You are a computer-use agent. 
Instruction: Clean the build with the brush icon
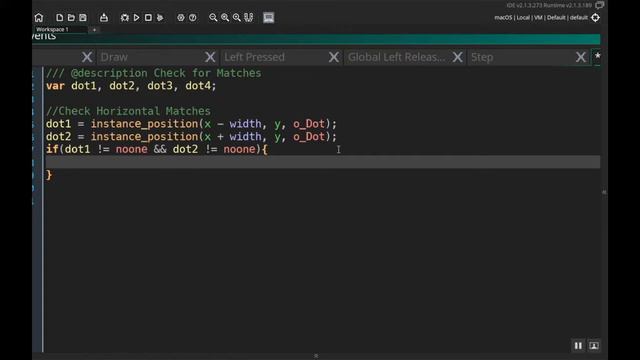(x=160, y=18)
